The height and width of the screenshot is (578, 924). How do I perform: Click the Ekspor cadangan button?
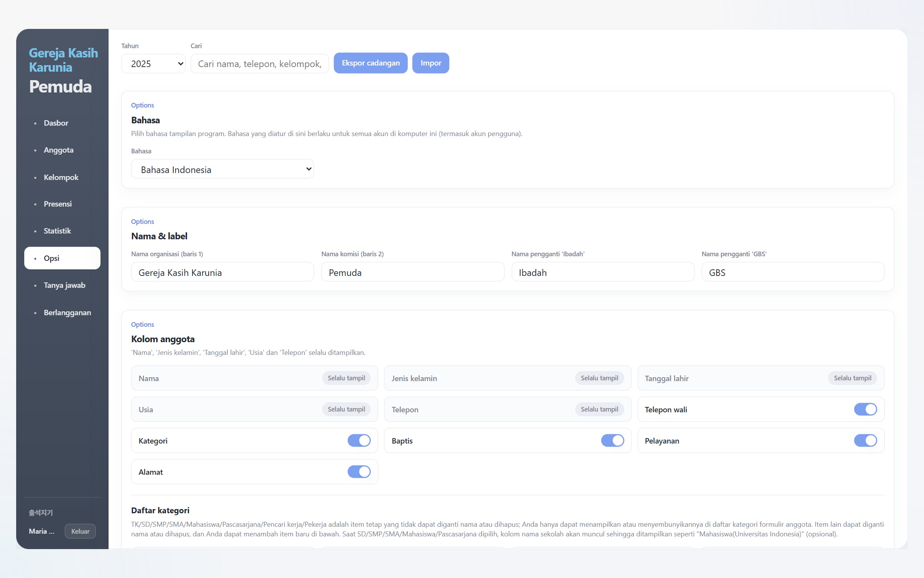click(371, 63)
